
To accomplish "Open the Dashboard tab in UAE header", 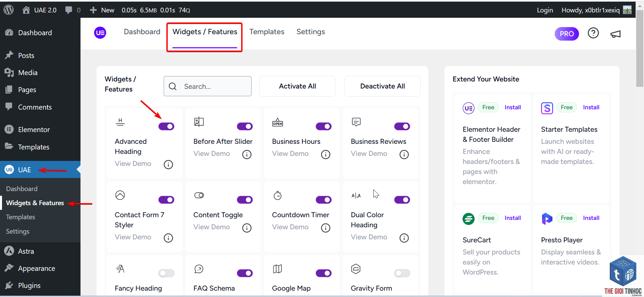I will click(142, 32).
